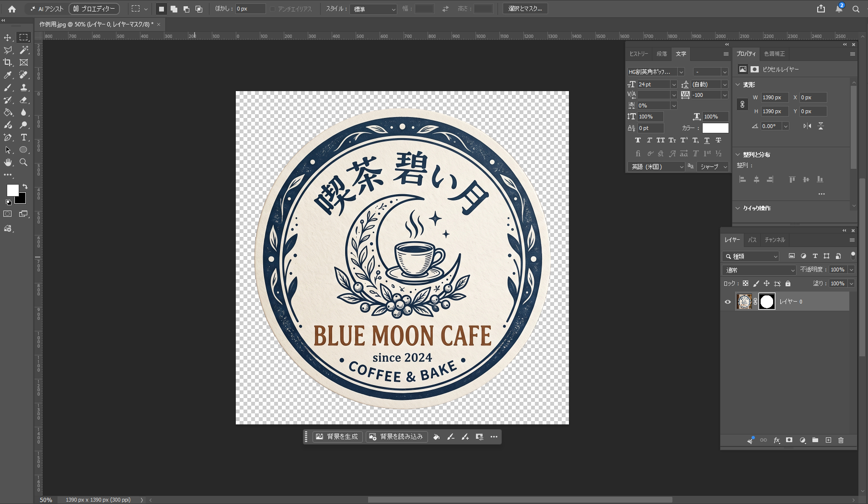Hide layer 0 with eye icon
868x504 pixels.
(x=728, y=302)
